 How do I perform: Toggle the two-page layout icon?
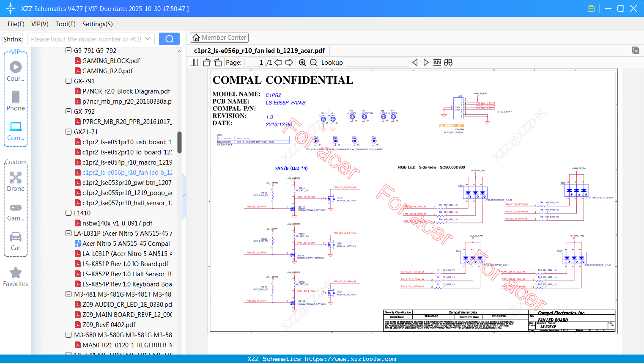194,63
